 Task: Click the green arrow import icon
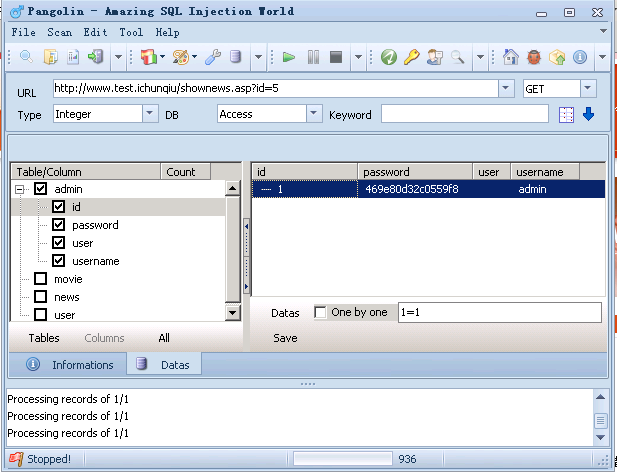[x=96, y=57]
